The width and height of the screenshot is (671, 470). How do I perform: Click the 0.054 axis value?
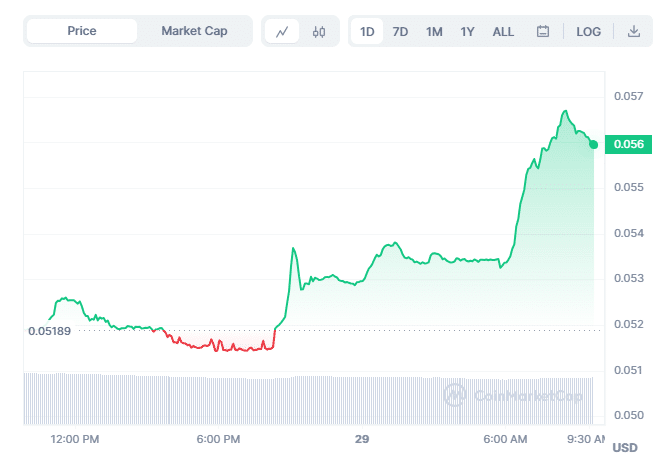[629, 233]
